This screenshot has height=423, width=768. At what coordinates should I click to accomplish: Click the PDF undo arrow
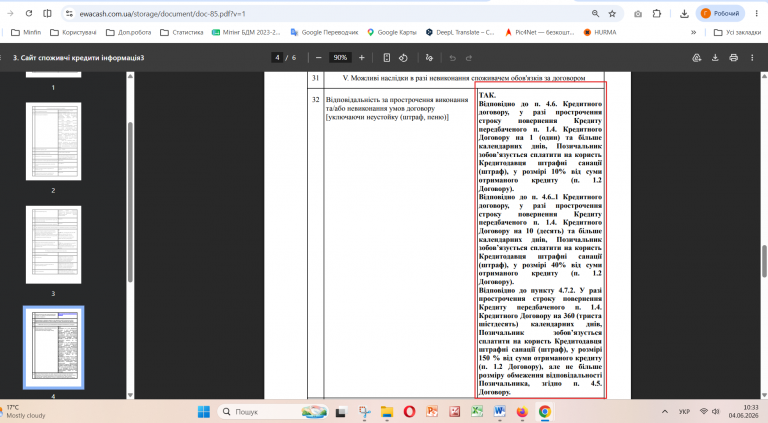coord(453,58)
